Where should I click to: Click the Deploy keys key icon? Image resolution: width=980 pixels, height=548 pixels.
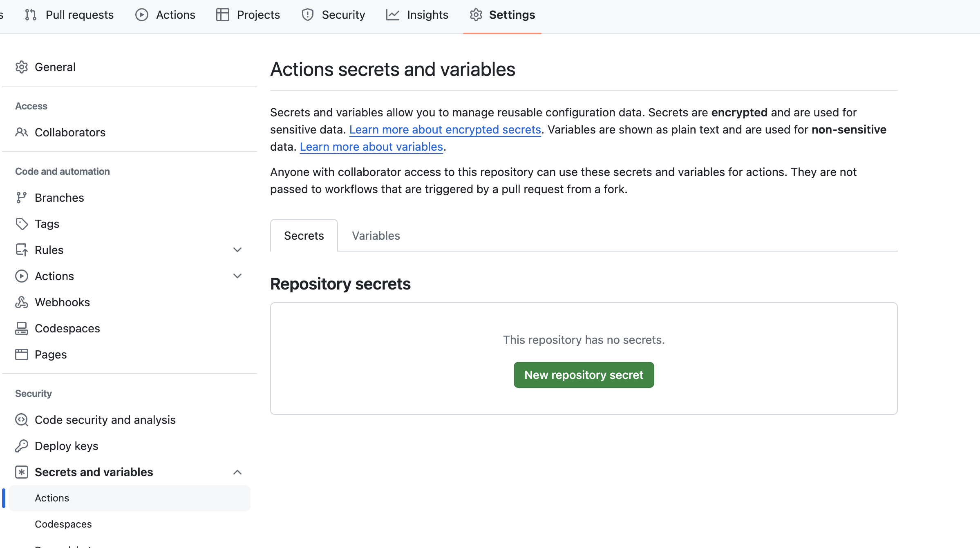[x=22, y=446]
